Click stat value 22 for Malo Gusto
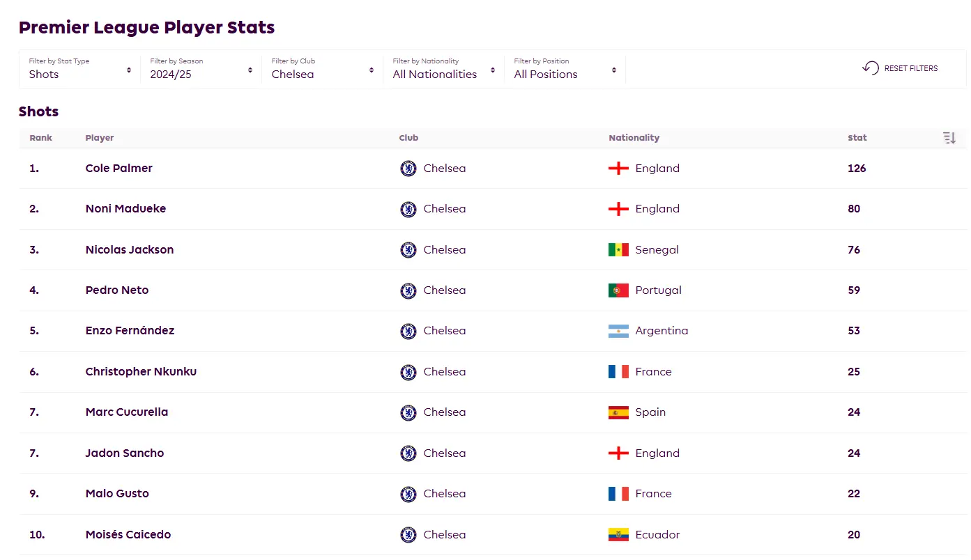Screen dimensions: 971x560 coord(854,494)
